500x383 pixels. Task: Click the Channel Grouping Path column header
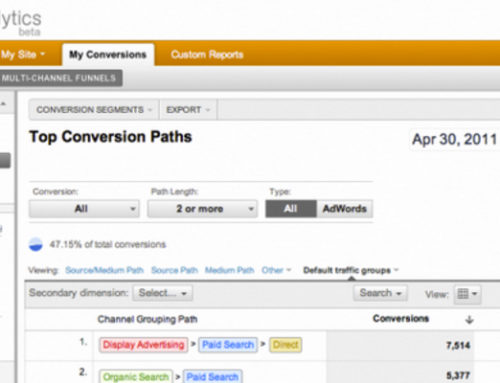coord(147,319)
